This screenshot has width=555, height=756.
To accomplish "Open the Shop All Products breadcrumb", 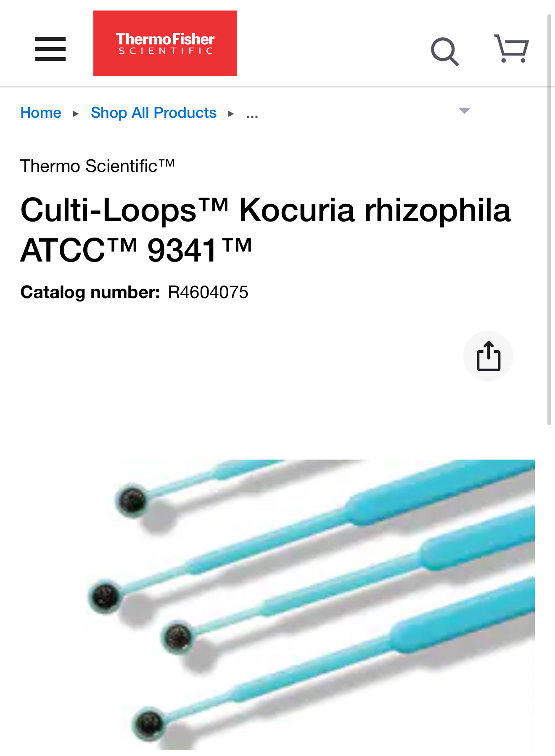I will click(x=153, y=113).
